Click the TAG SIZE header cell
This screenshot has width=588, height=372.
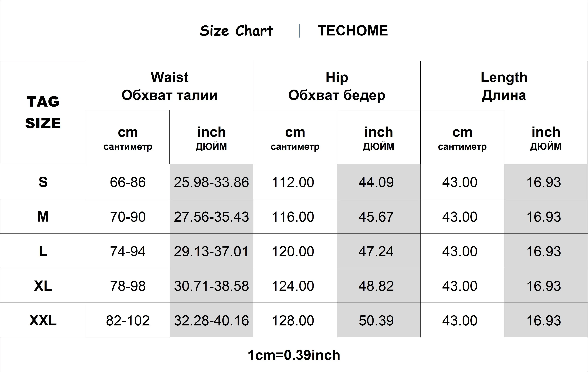click(x=43, y=112)
